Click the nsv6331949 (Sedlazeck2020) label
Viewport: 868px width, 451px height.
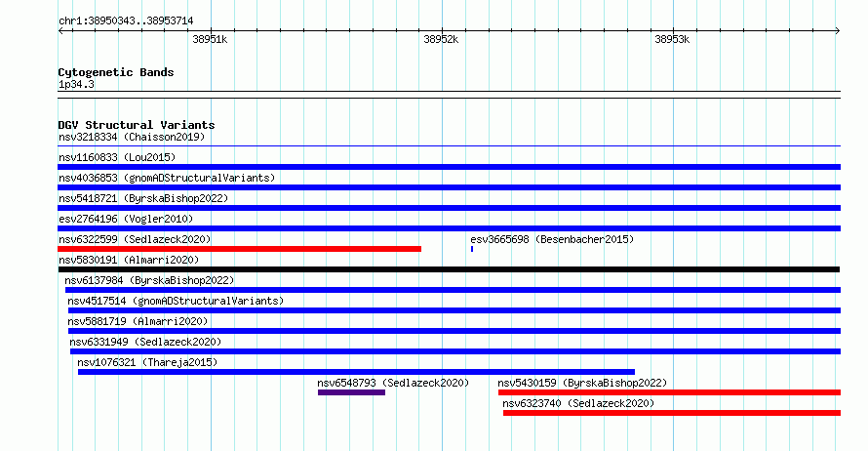[145, 342]
